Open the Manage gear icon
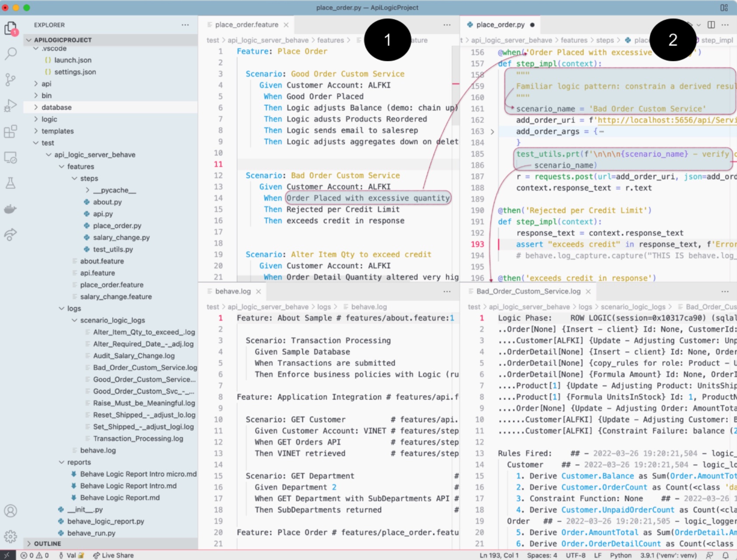 coord(11,536)
